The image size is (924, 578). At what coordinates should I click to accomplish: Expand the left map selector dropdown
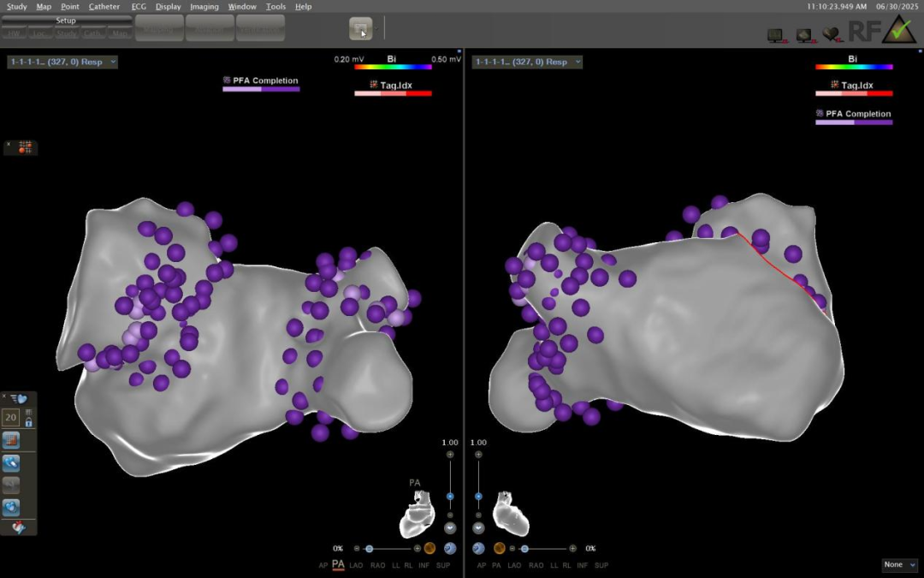(x=113, y=62)
